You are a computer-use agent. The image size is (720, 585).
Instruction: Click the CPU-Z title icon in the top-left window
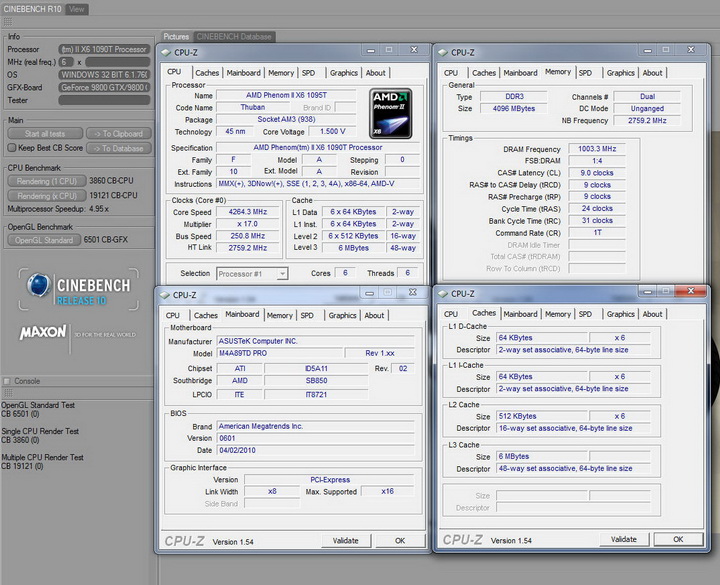(166, 53)
